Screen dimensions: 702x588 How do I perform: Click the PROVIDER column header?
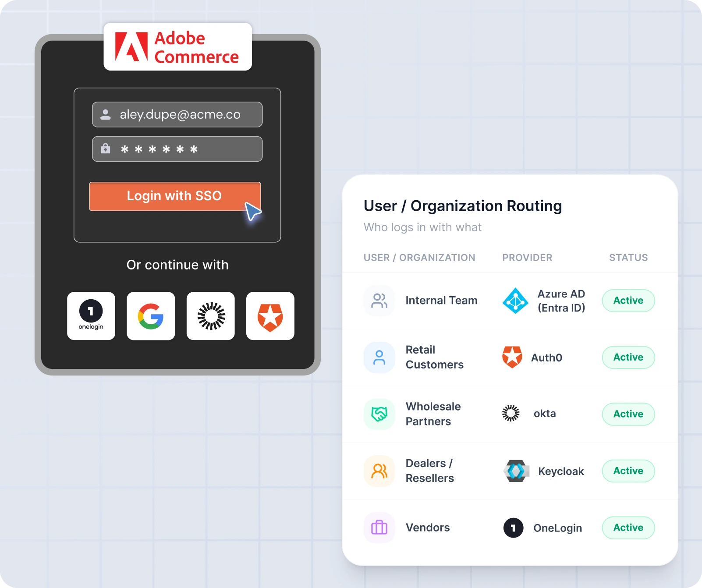click(x=527, y=258)
